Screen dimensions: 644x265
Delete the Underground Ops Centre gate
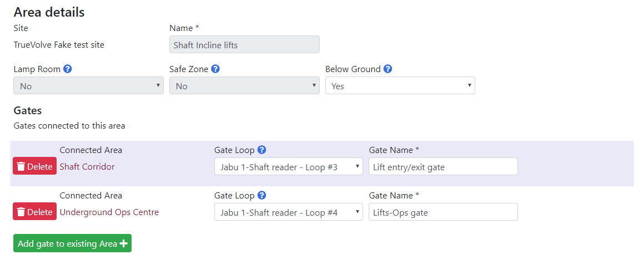coord(34,212)
